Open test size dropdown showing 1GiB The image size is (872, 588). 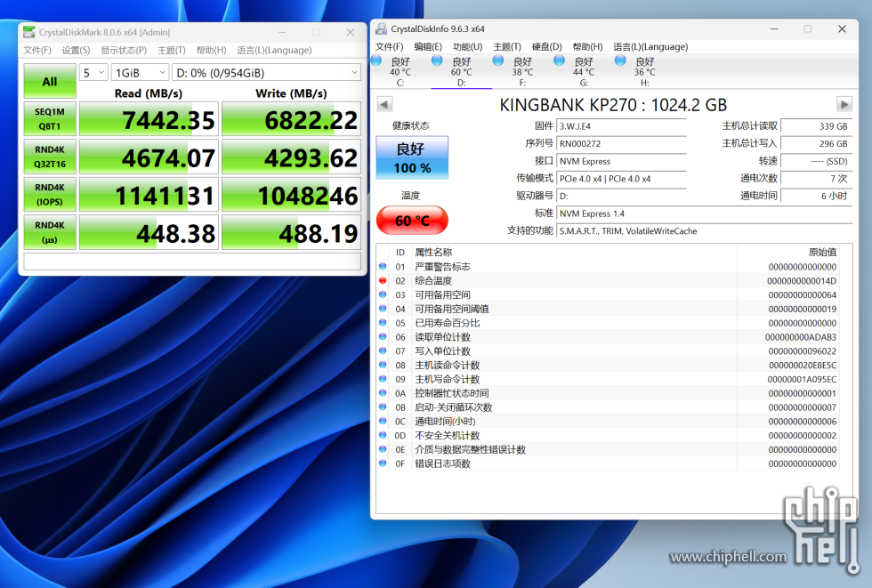click(140, 73)
